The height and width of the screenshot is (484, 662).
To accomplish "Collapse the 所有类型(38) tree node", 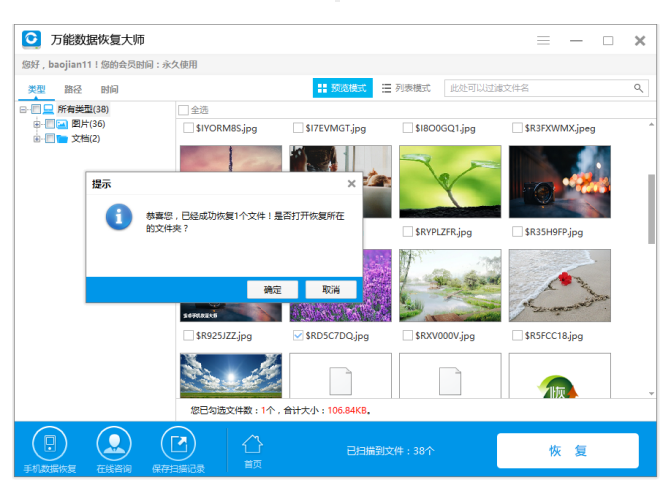I will [23, 109].
